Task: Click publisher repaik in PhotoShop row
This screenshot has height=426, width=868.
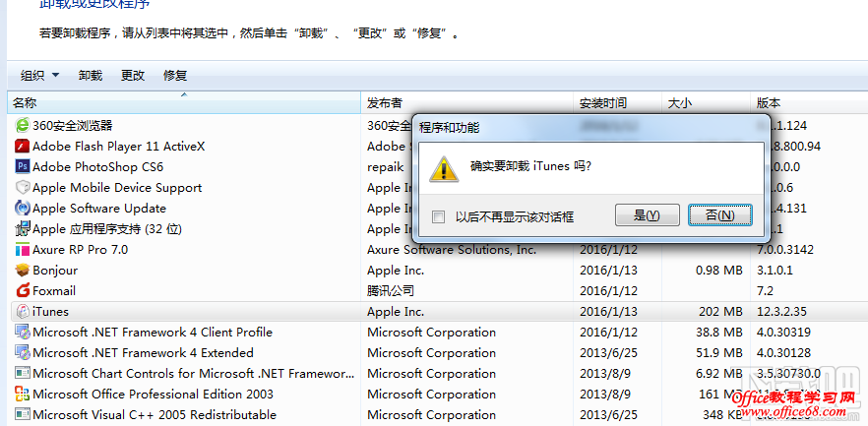Action: click(x=386, y=167)
